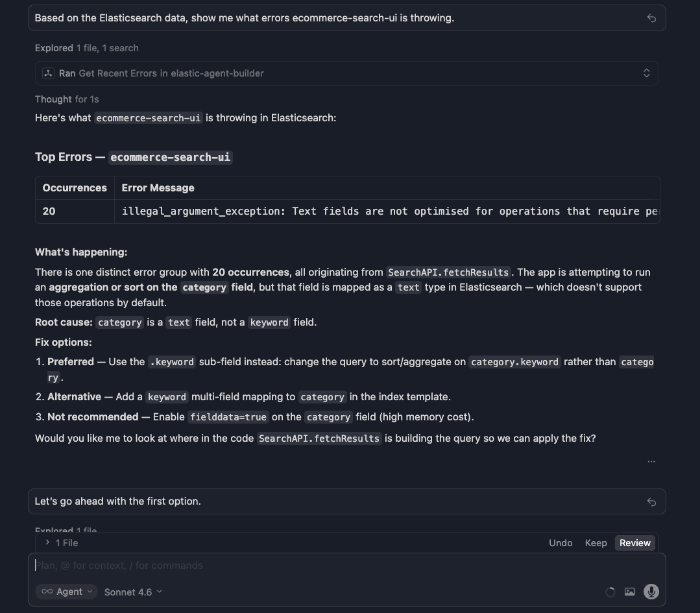Expand the "1 File" changed files list
Image resolution: width=700 pixels, height=613 pixels.
63,542
